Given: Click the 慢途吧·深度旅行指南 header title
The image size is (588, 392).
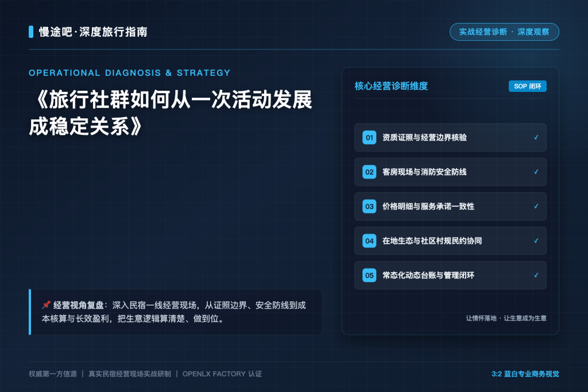Looking at the screenshot, I should pos(93,32).
